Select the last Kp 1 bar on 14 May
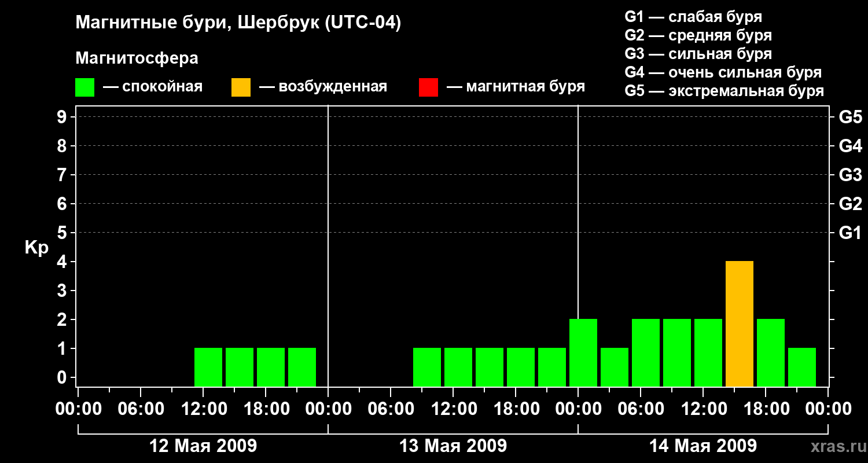Viewport: 868px width, 463px height. 802,367
